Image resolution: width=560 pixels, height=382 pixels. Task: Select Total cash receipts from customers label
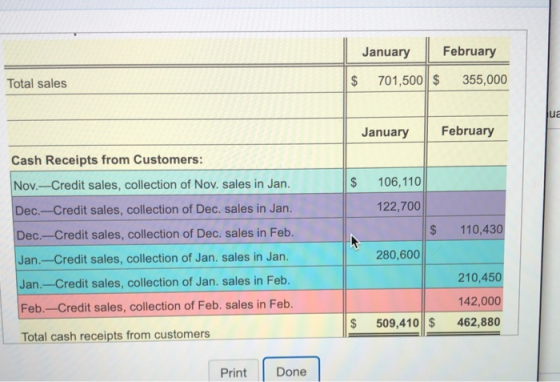point(116,335)
